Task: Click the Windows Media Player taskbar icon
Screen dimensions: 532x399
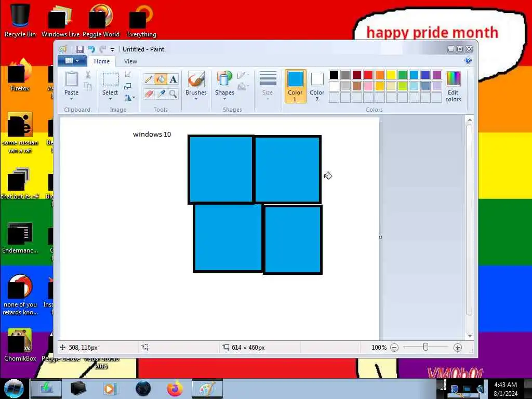Action: pos(109,389)
